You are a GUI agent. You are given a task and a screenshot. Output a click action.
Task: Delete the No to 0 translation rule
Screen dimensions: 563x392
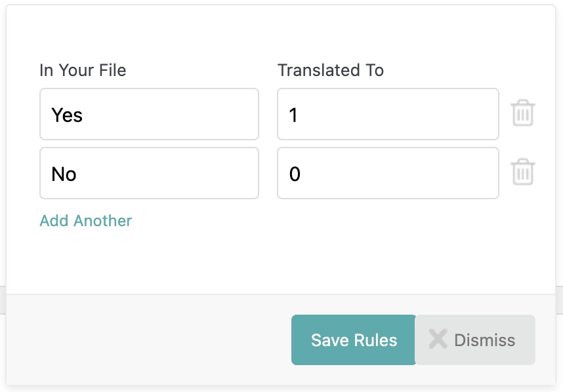point(523,172)
